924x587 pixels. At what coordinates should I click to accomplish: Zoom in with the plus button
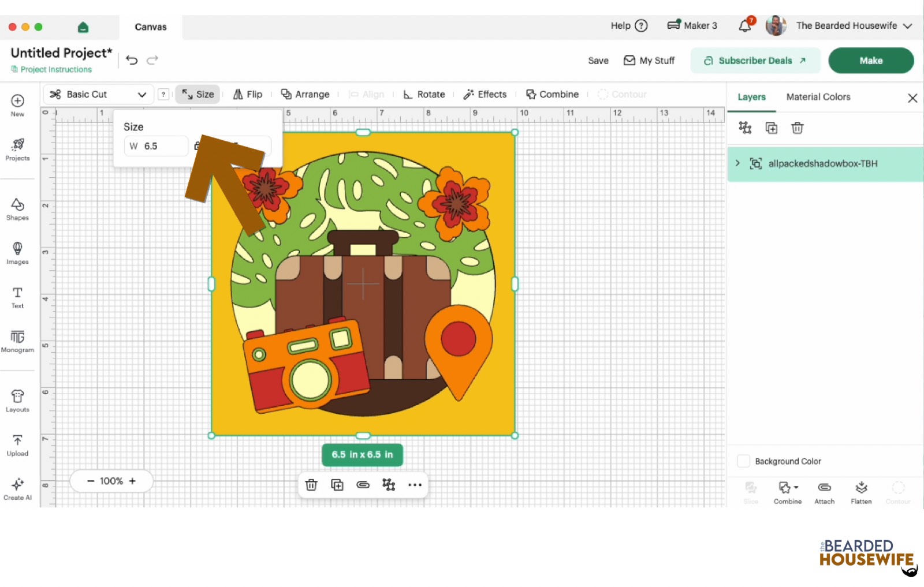click(x=132, y=481)
